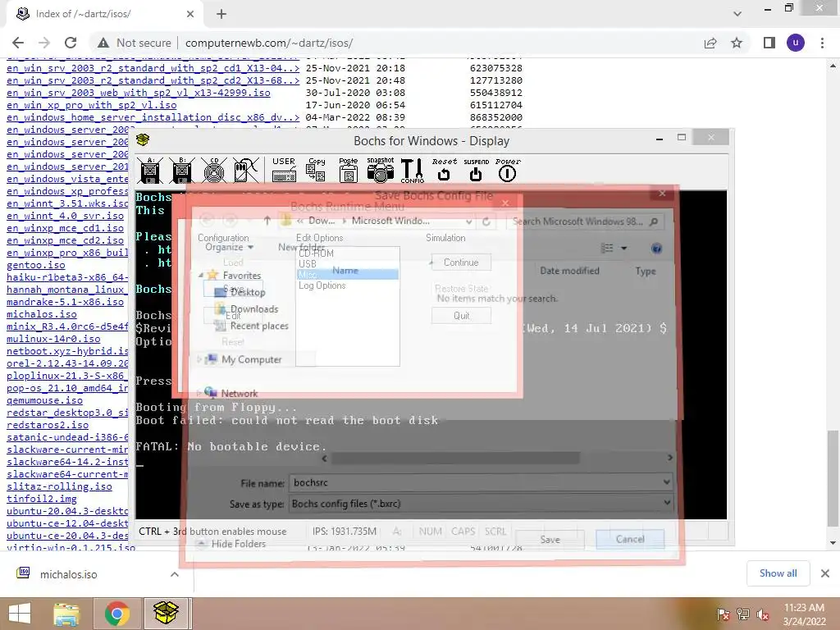Switch to Bochs on the taskbar
Screen dimensions: 840x630
(x=166, y=614)
